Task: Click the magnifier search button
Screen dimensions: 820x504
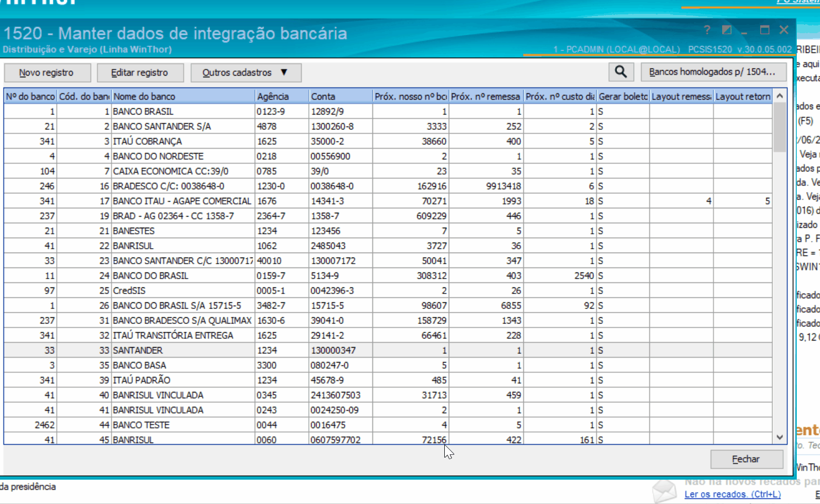Action: click(621, 72)
